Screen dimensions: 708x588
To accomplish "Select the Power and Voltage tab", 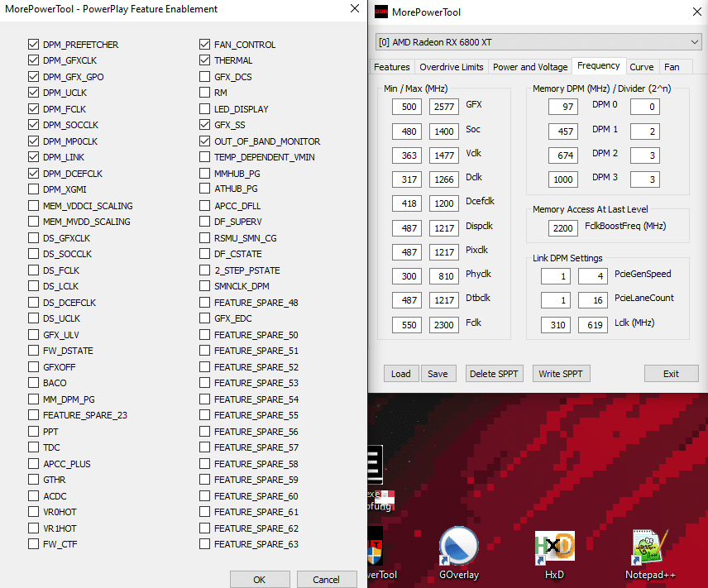I will tap(530, 67).
